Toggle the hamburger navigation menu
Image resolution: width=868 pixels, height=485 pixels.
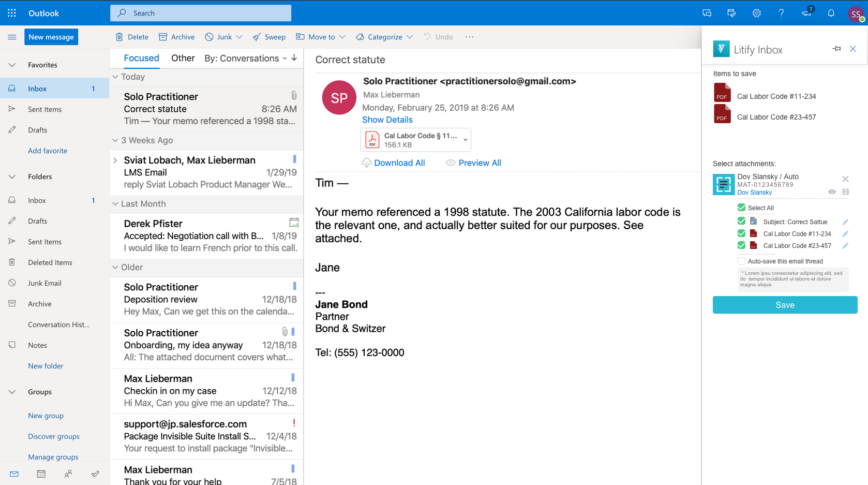coord(12,37)
